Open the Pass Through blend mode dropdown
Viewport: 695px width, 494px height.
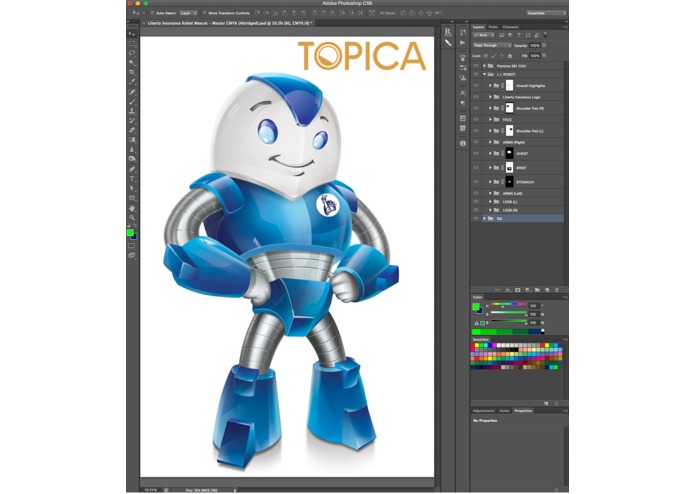click(492, 45)
